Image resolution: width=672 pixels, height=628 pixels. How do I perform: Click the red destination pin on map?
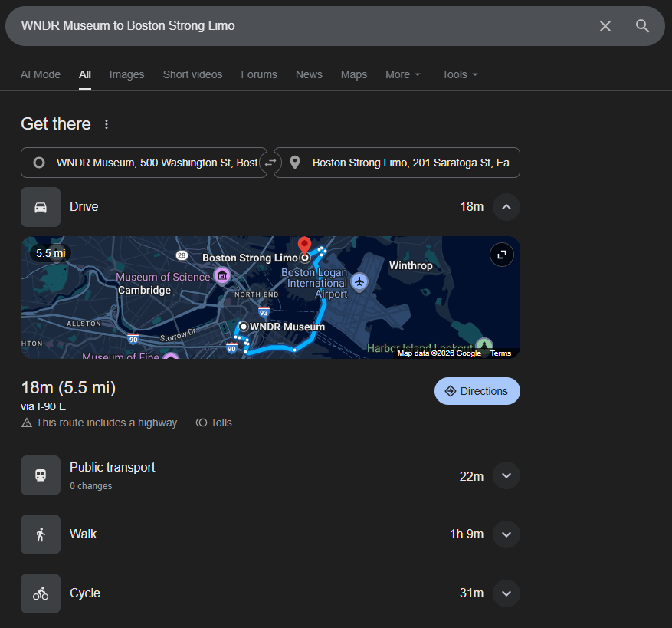click(x=304, y=245)
